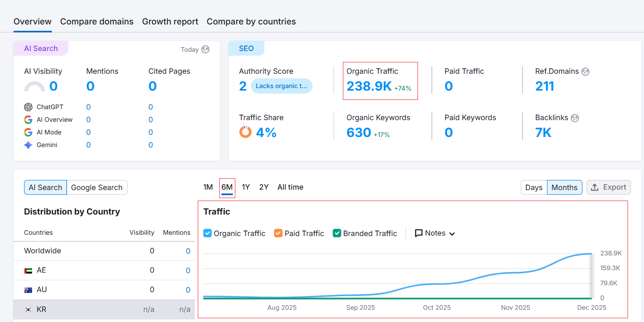The image size is (644, 322).
Task: Click the Traffic Share donut icon
Action: click(x=245, y=132)
